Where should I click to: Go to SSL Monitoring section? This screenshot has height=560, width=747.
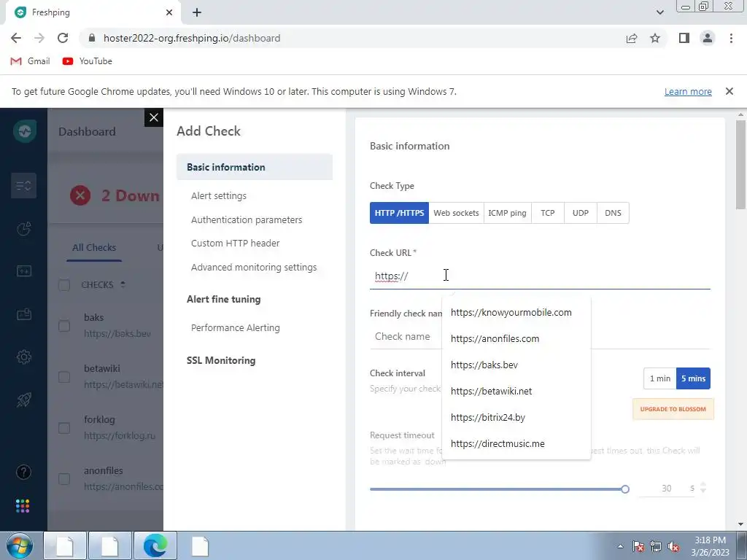[x=221, y=360]
